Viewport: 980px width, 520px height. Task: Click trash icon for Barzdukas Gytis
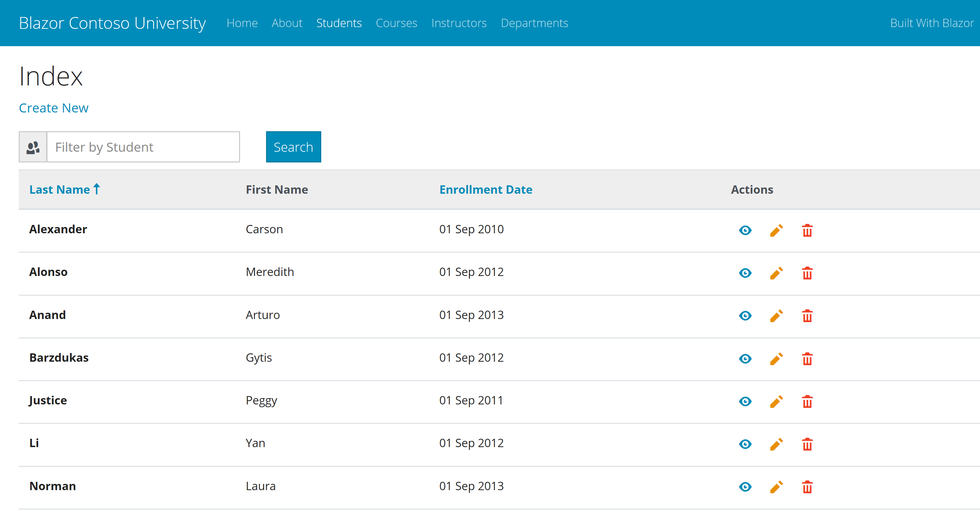pyautogui.click(x=807, y=359)
